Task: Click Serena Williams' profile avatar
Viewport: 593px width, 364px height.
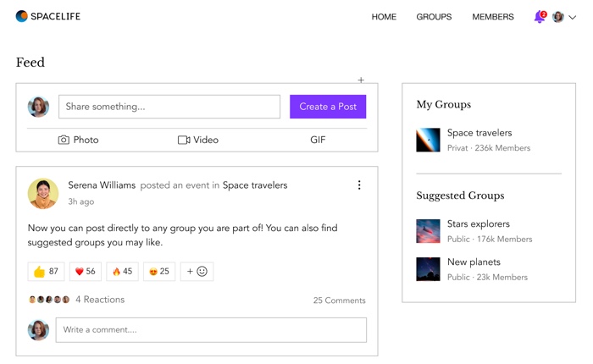Action: [43, 193]
